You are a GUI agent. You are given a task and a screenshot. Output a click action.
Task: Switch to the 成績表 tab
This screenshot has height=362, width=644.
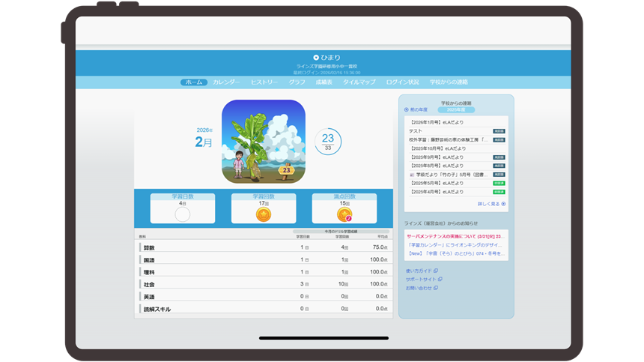point(324,82)
